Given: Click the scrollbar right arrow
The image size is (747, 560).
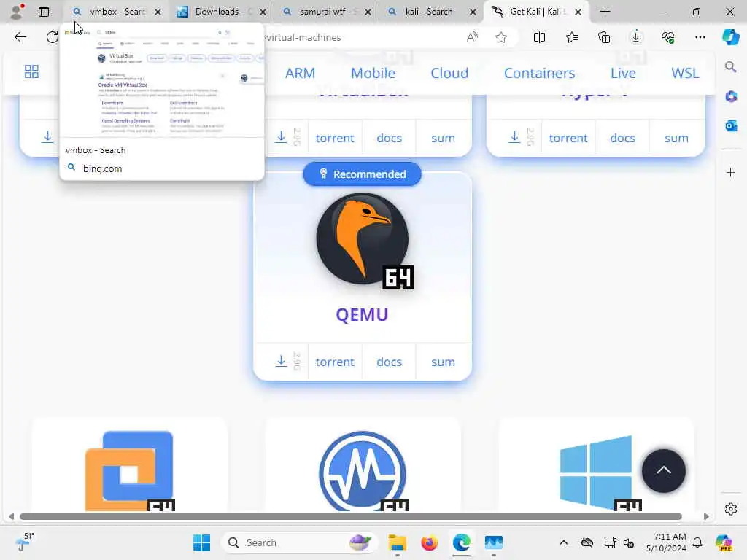Looking at the screenshot, I should point(706,517).
